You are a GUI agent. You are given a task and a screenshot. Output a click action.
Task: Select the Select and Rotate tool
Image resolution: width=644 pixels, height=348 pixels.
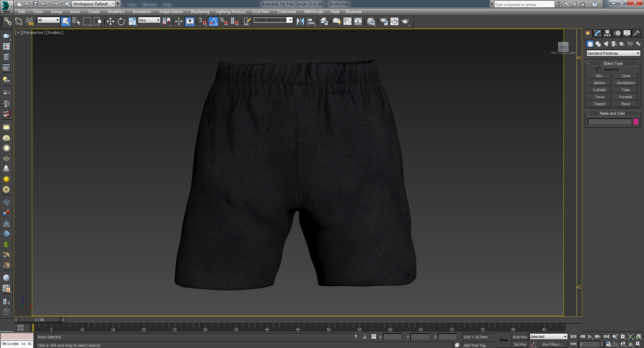121,21
